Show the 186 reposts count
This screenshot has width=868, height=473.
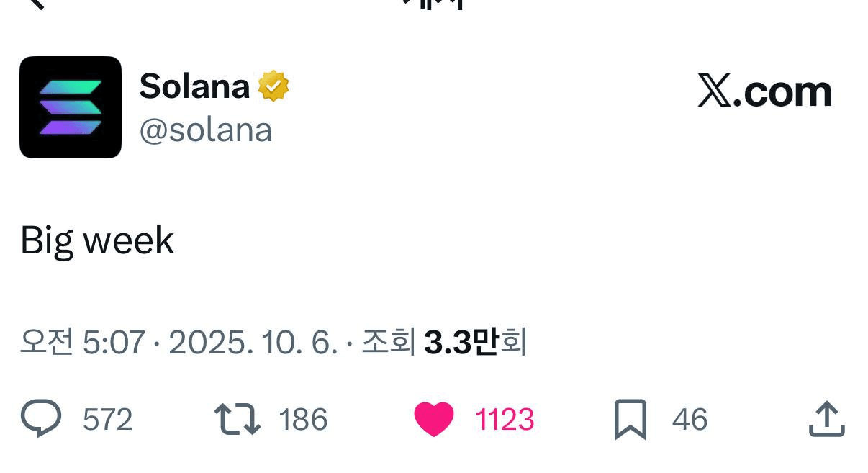click(303, 419)
